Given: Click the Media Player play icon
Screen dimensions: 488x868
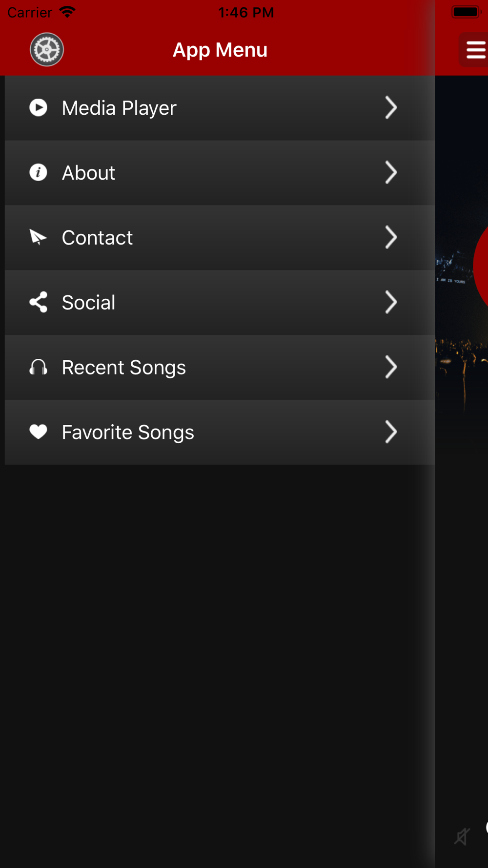Looking at the screenshot, I should [x=38, y=107].
